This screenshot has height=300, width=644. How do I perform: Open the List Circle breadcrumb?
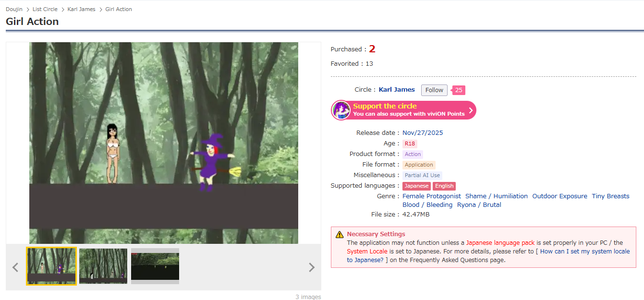click(45, 9)
